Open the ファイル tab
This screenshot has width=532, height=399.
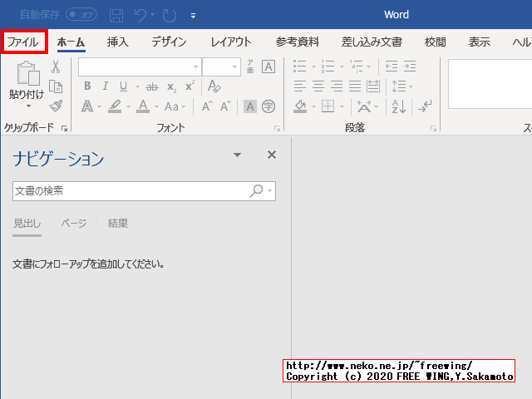click(23, 42)
